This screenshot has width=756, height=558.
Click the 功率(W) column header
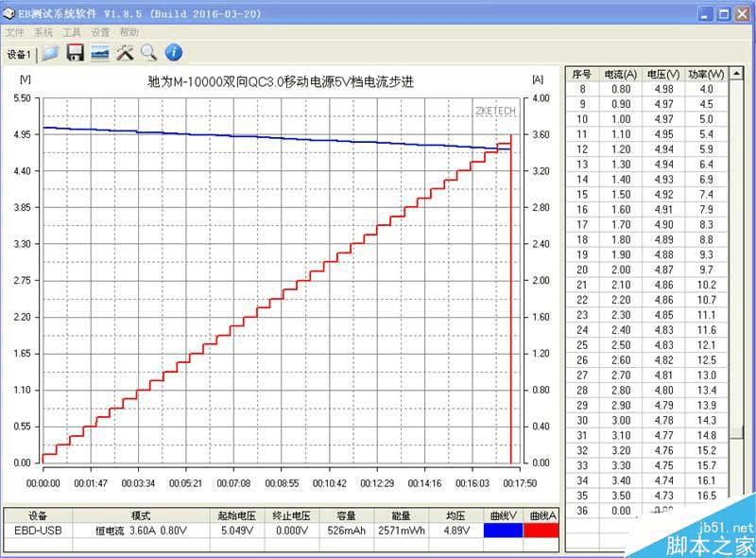706,75
